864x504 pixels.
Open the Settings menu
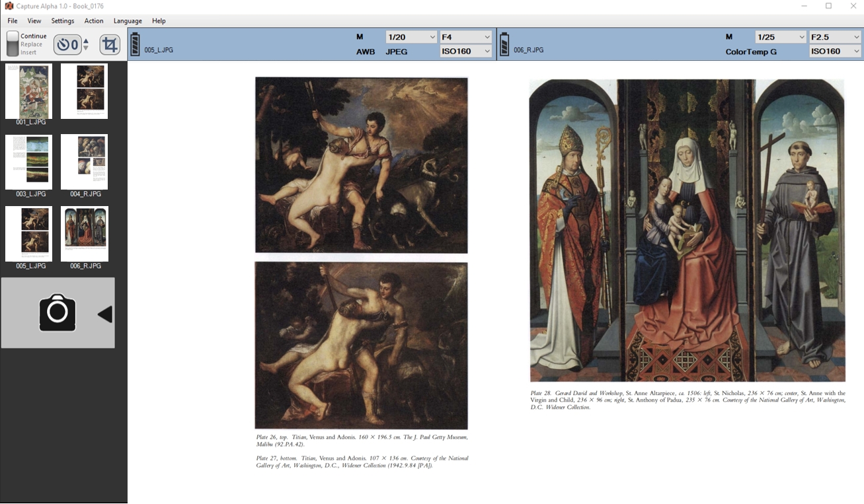[x=63, y=21]
